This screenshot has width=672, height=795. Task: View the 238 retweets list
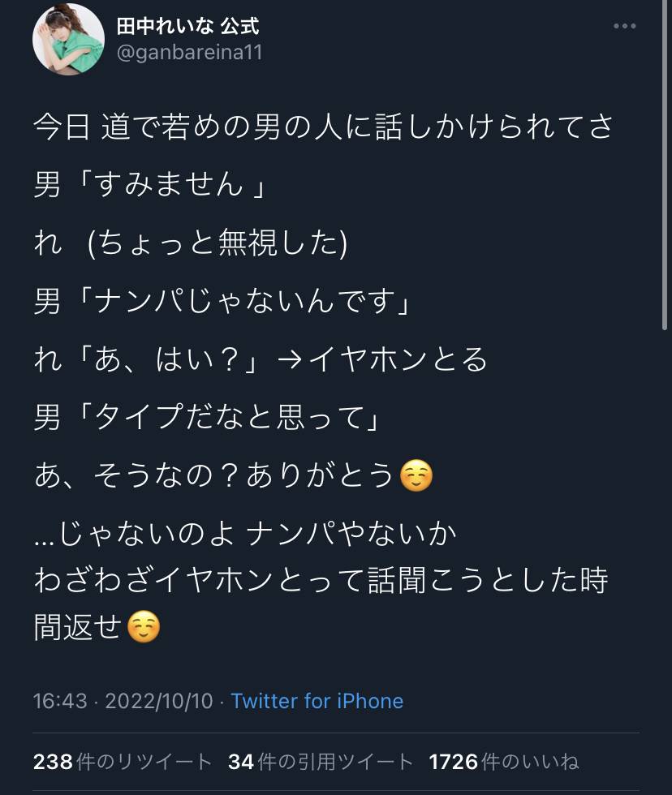pos(123,762)
